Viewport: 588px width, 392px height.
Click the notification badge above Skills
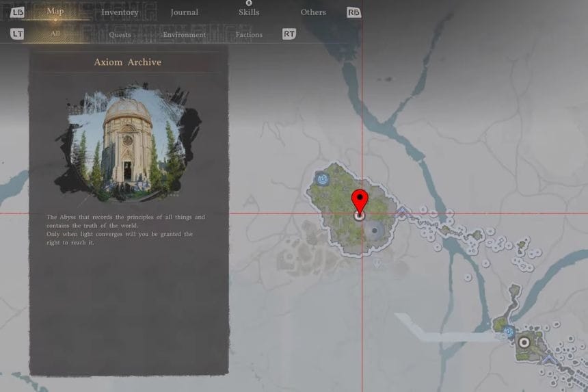pos(249,3)
